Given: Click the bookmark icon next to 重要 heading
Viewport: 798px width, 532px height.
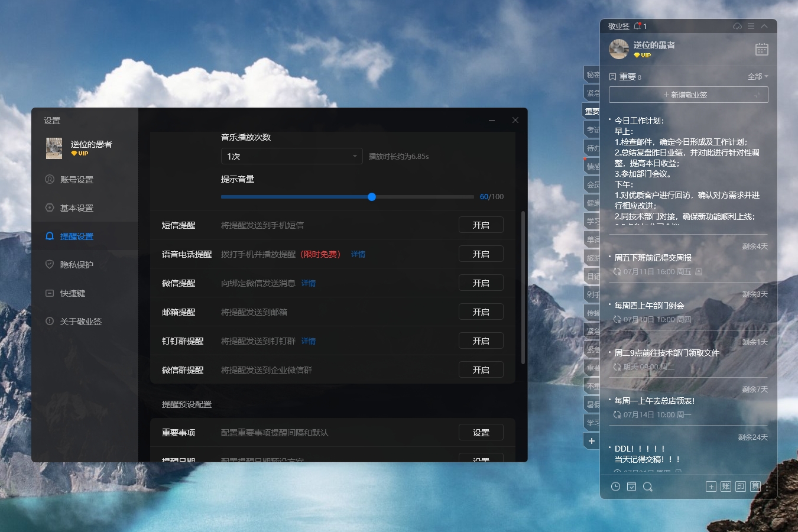Looking at the screenshot, I should click(x=612, y=77).
